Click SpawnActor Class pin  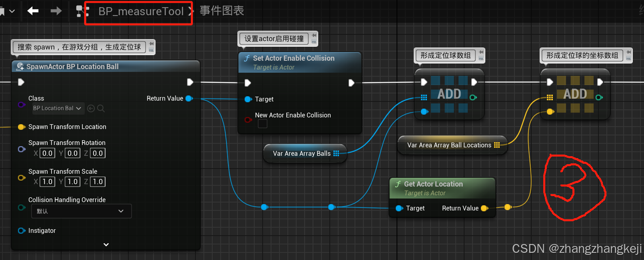pos(22,105)
